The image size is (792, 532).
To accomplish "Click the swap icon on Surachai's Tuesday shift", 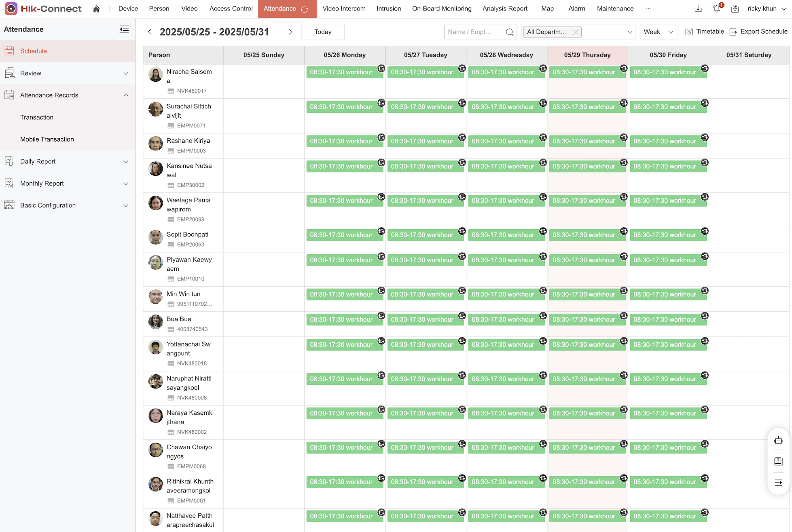I will [462, 103].
